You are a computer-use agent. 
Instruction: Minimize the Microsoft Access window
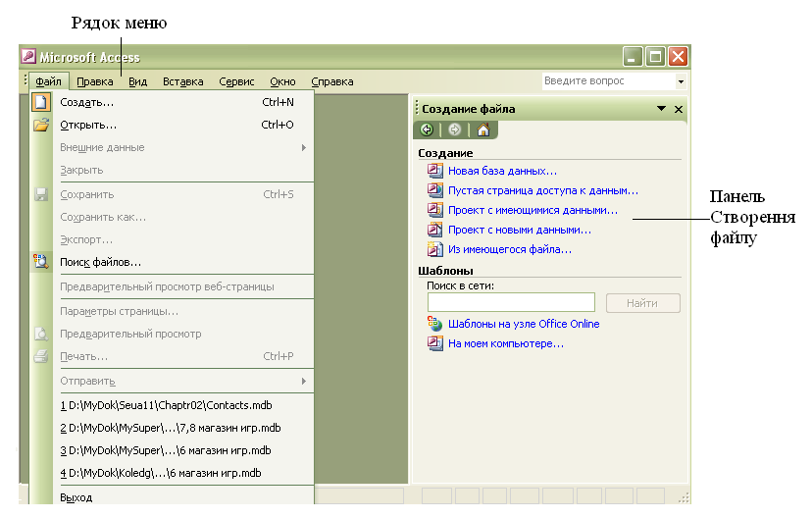(x=633, y=57)
